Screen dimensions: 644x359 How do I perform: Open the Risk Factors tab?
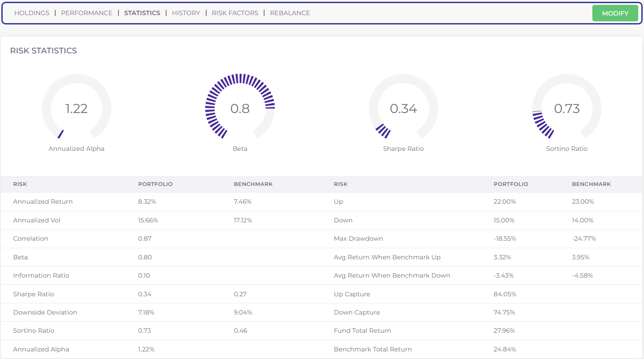pos(235,13)
